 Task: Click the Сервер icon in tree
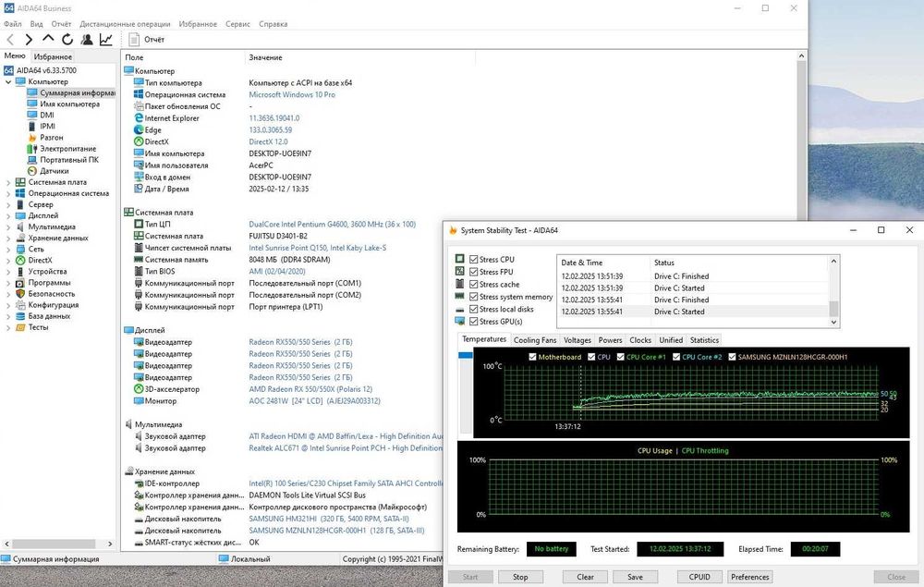(20, 204)
